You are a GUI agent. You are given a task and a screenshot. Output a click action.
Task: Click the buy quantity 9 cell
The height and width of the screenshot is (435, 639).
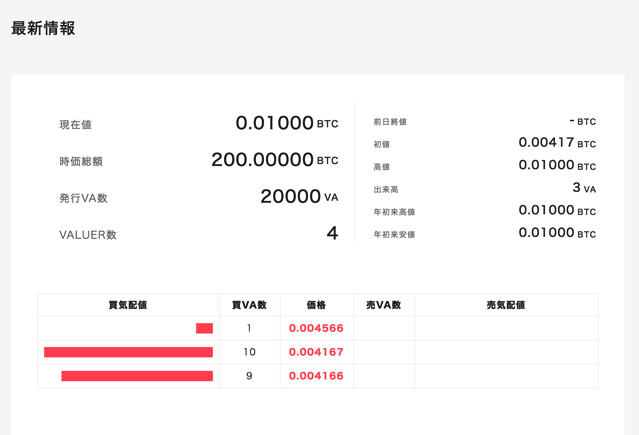(x=249, y=376)
